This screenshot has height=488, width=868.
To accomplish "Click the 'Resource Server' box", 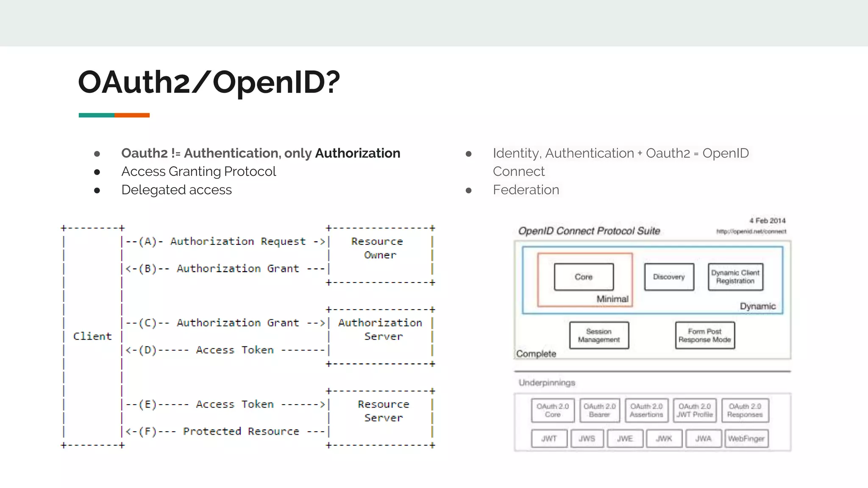I will (x=381, y=418).
